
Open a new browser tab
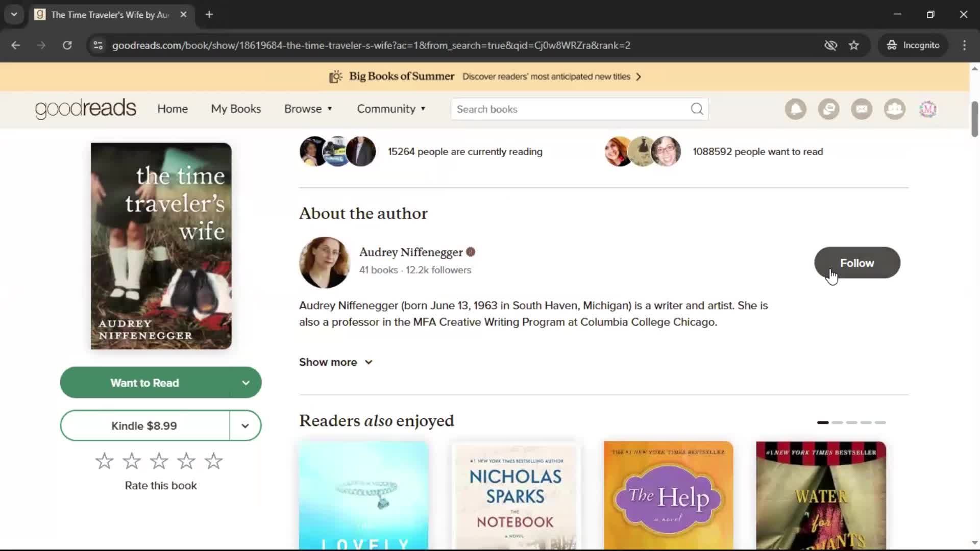tap(209, 15)
